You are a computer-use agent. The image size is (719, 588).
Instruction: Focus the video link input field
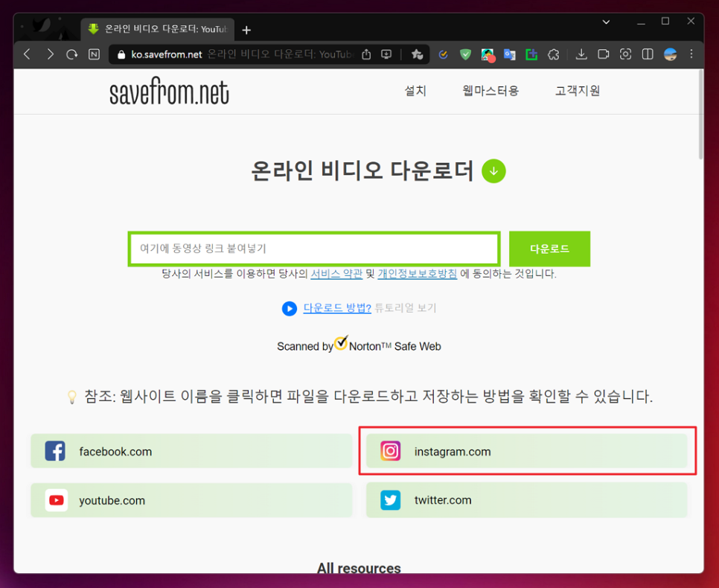[x=314, y=249]
